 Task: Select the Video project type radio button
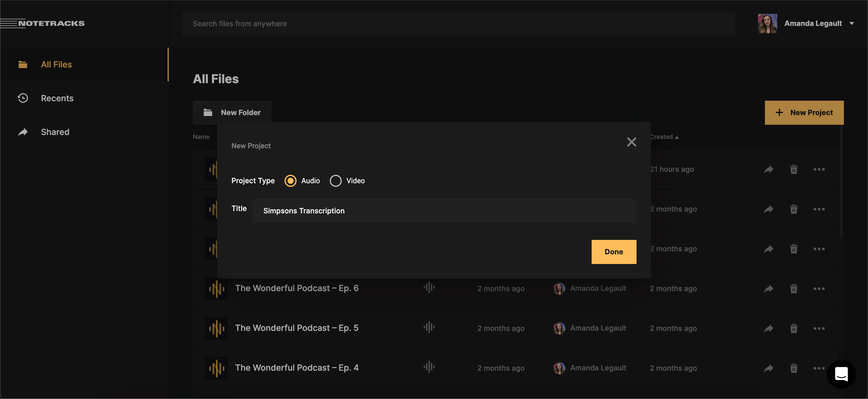tap(335, 181)
